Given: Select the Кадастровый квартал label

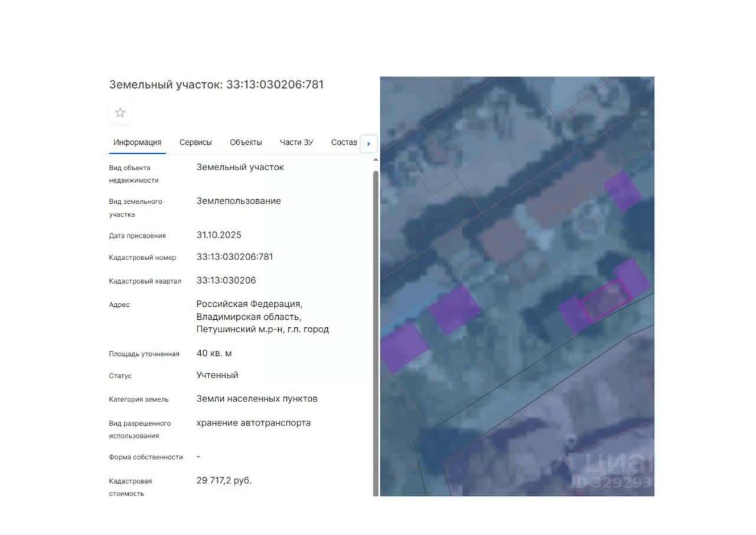Looking at the screenshot, I should click(x=145, y=281).
